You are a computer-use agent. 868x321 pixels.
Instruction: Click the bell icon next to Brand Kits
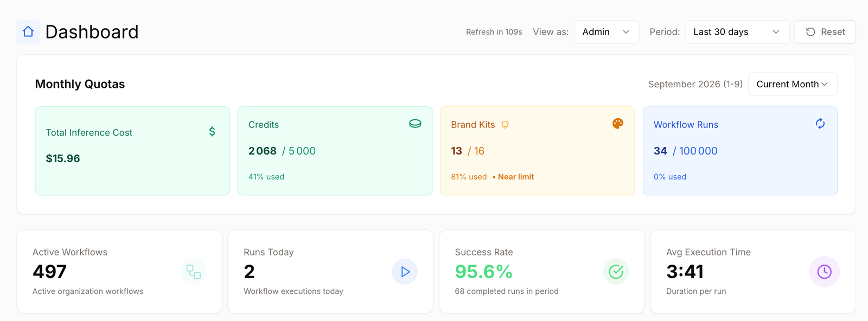(x=505, y=125)
